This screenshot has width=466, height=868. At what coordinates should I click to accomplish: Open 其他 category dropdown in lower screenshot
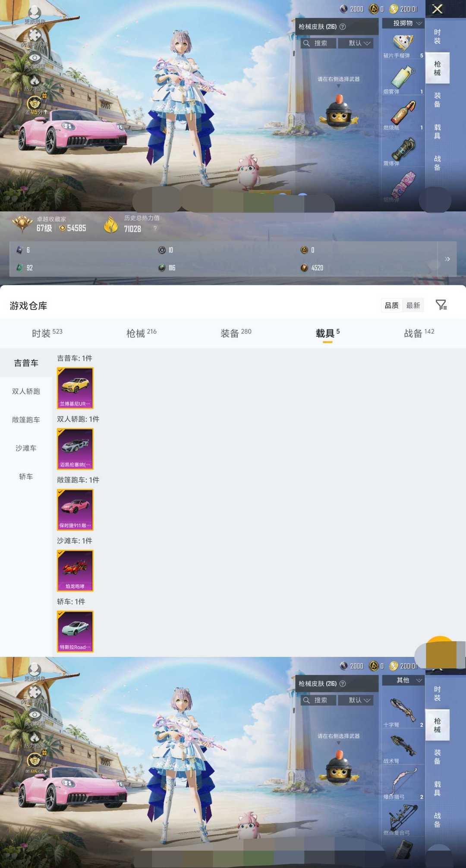[x=403, y=680]
